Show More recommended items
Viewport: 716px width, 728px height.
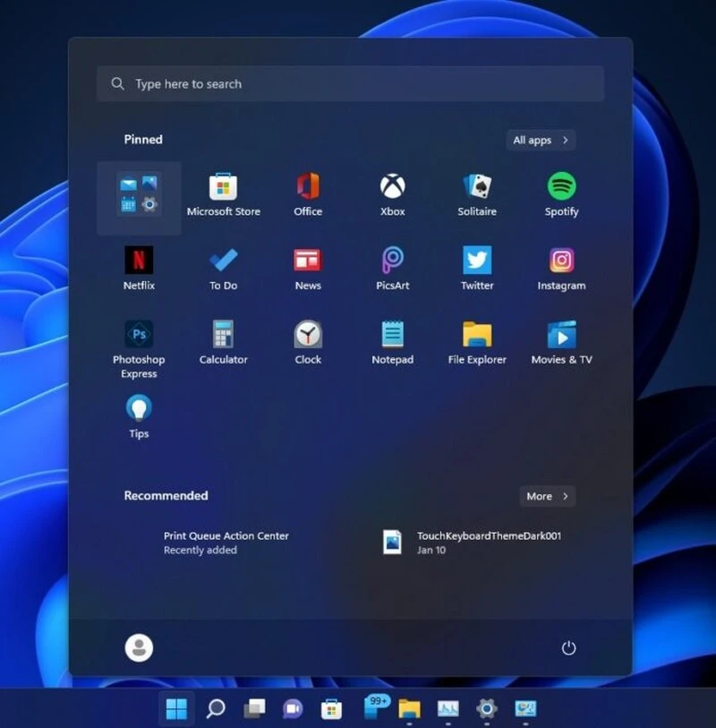pyautogui.click(x=547, y=496)
